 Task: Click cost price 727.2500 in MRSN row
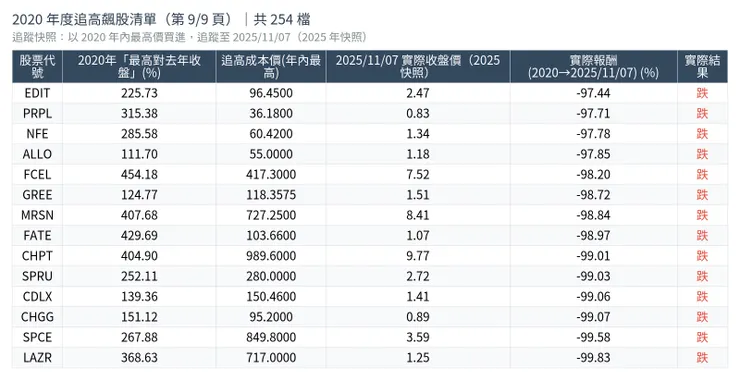coord(271,215)
